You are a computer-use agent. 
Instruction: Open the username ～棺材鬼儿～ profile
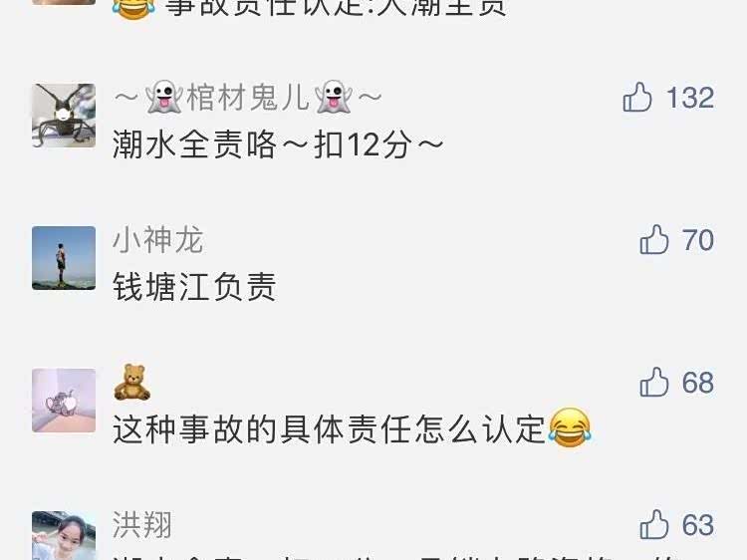[x=248, y=98]
